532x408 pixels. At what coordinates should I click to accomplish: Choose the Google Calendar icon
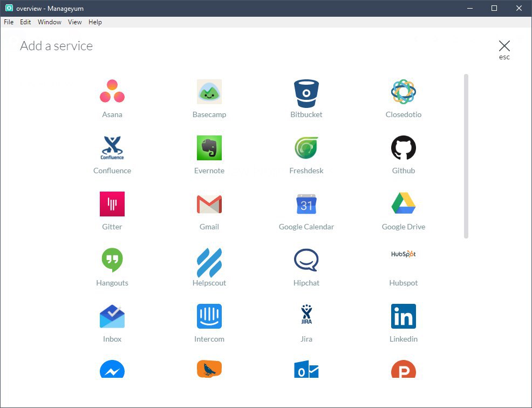click(x=306, y=204)
